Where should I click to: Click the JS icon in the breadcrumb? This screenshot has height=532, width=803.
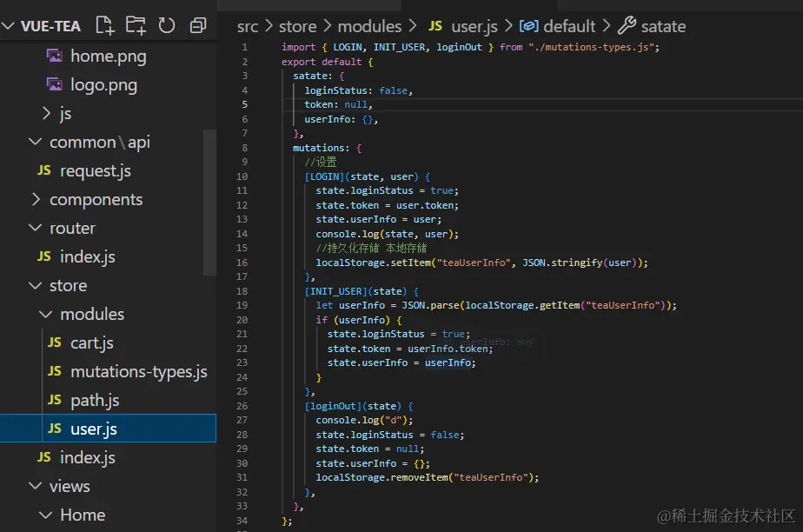[435, 25]
